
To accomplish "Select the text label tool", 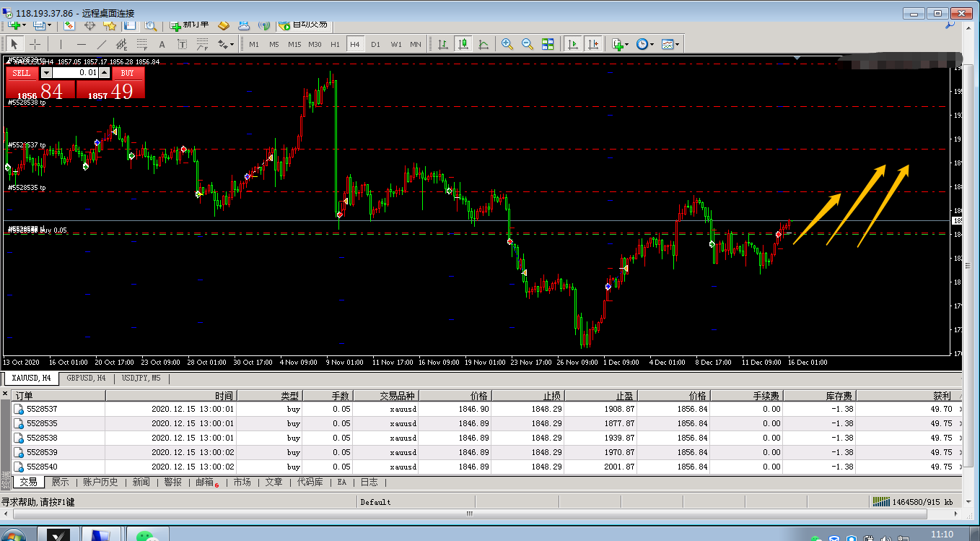I will click(x=182, y=44).
